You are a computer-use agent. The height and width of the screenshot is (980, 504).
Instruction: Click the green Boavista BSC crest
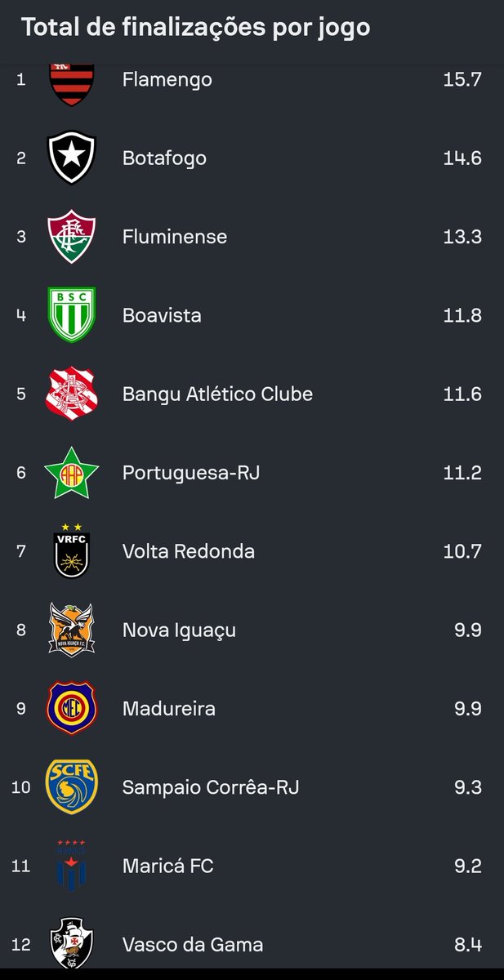(72, 315)
